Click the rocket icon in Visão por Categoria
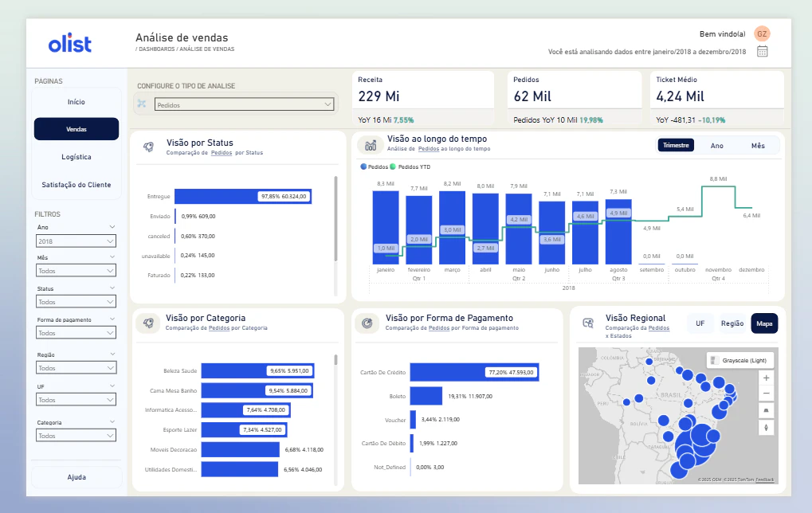This screenshot has height=513, width=812. 148,323
